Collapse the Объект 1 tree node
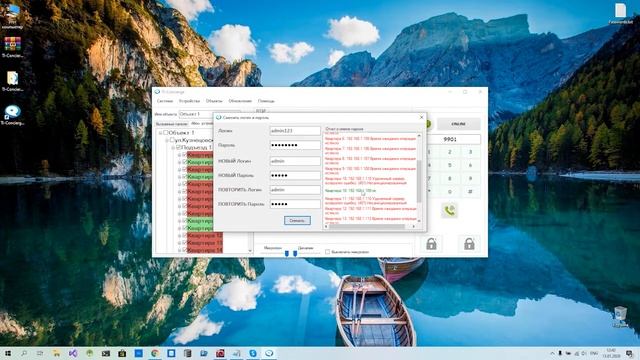The image size is (640, 360). tap(160, 133)
